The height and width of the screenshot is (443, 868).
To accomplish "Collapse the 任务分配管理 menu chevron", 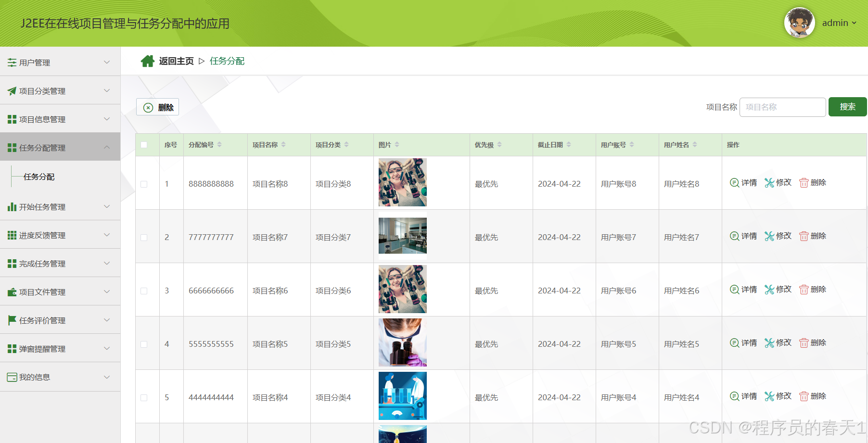I will (107, 147).
